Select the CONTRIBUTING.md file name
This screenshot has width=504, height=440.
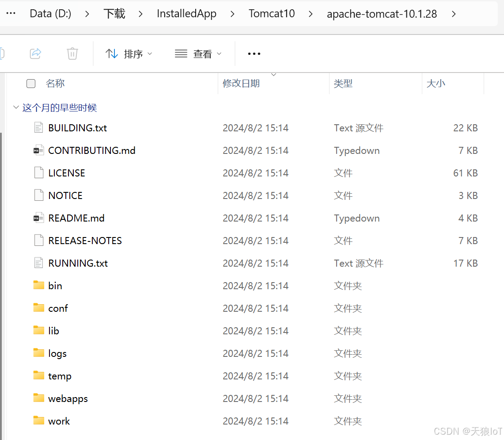[x=92, y=150]
